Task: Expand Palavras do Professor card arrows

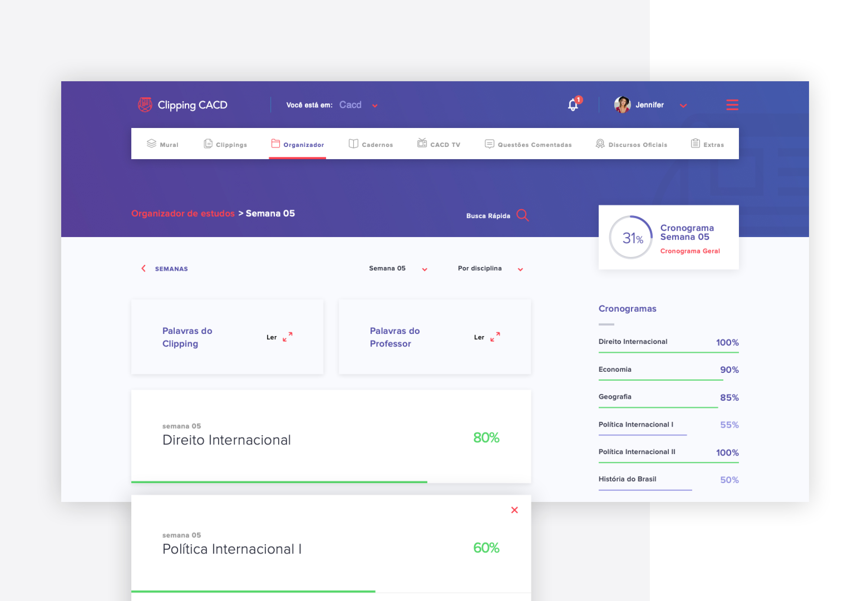Action: click(x=495, y=336)
